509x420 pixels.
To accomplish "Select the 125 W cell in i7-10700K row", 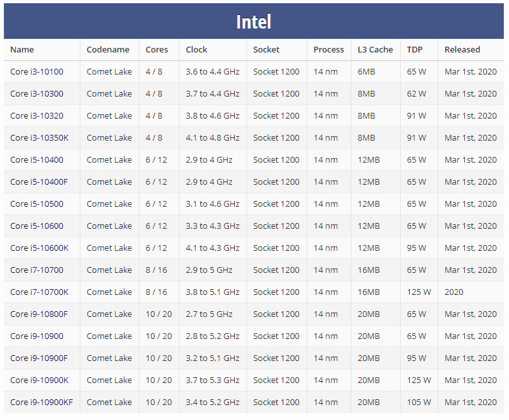I will (x=419, y=292).
